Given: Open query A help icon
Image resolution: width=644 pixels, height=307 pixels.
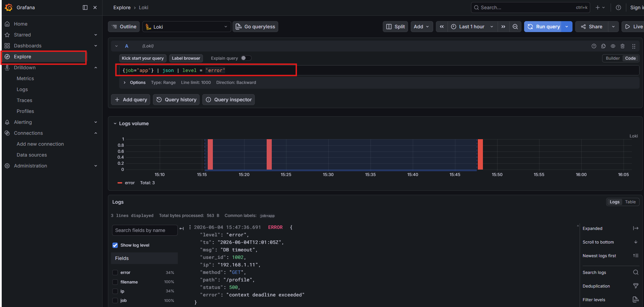Looking at the screenshot, I should (x=594, y=46).
